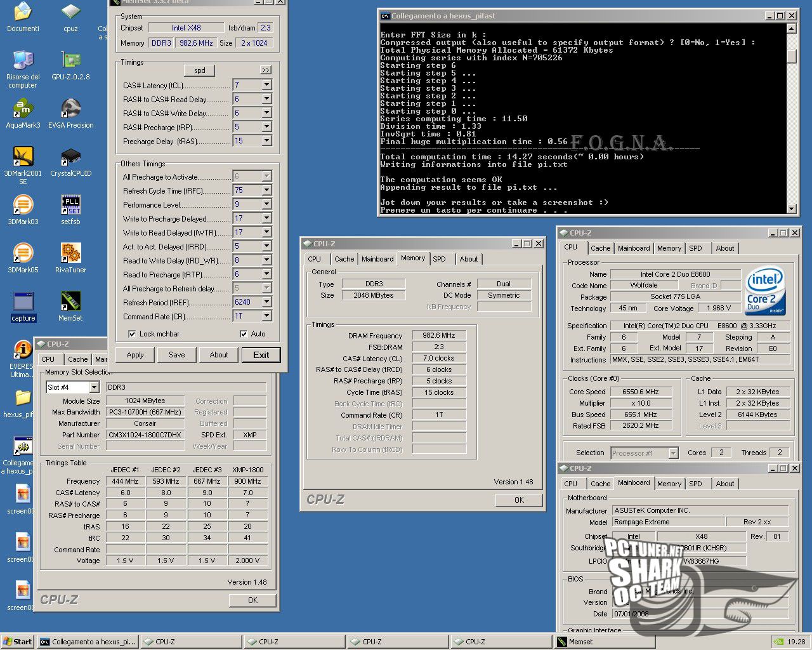
Task: Toggle the Lock mchbar checkbox
Action: 132,334
